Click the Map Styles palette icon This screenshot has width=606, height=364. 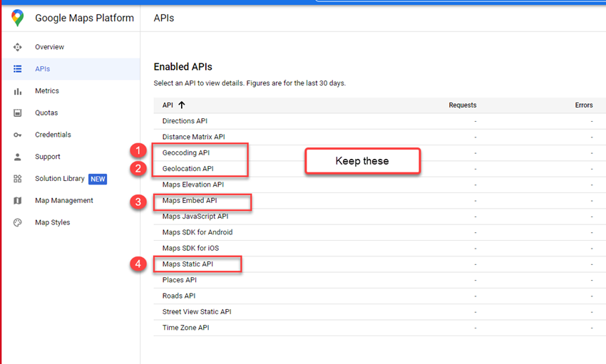[18, 223]
